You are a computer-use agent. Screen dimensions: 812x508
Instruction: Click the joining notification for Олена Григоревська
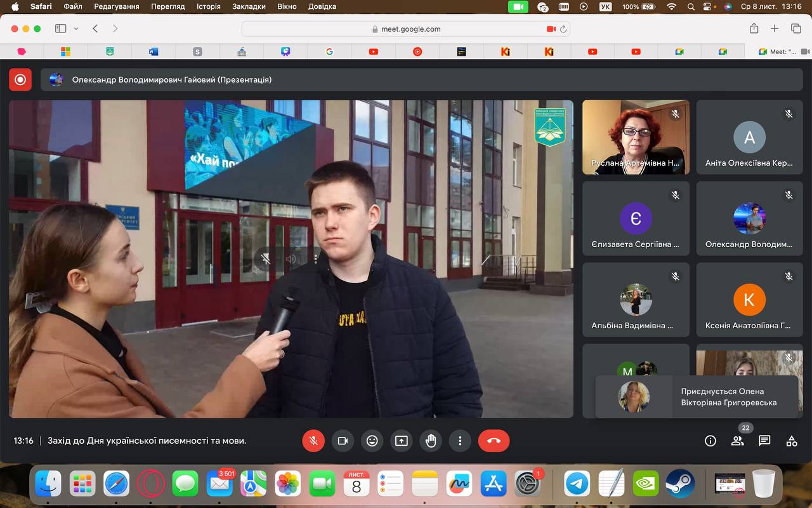(697, 397)
